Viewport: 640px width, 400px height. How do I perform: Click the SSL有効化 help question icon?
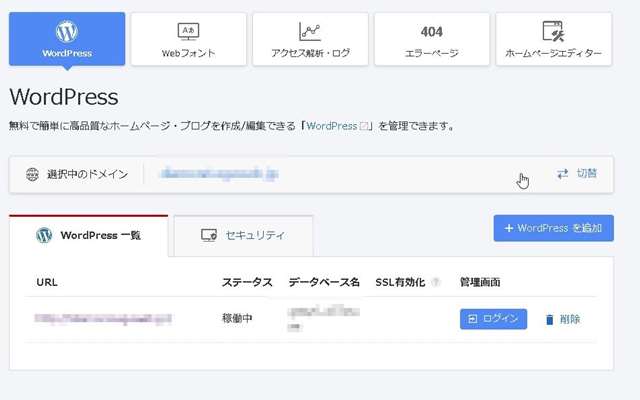pos(436,283)
